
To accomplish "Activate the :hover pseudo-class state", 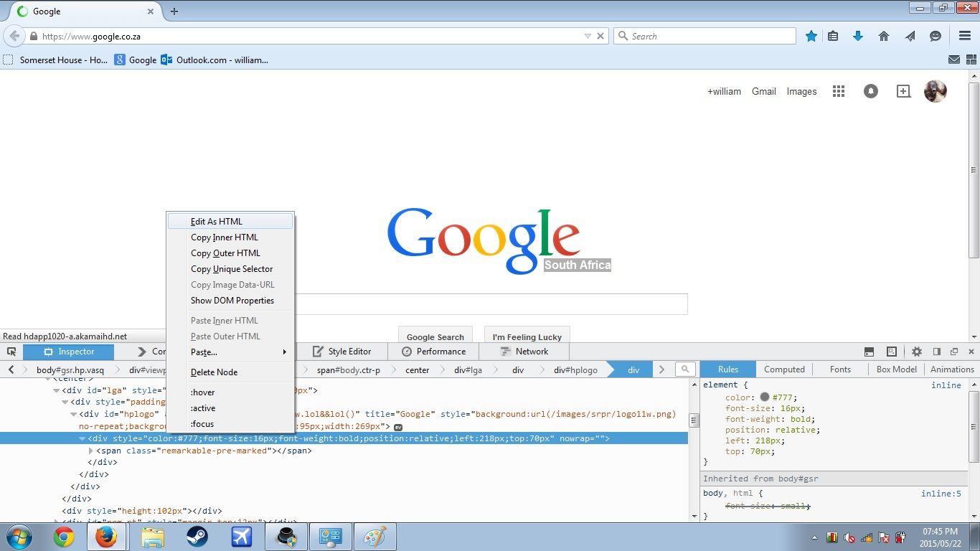I will click(202, 392).
